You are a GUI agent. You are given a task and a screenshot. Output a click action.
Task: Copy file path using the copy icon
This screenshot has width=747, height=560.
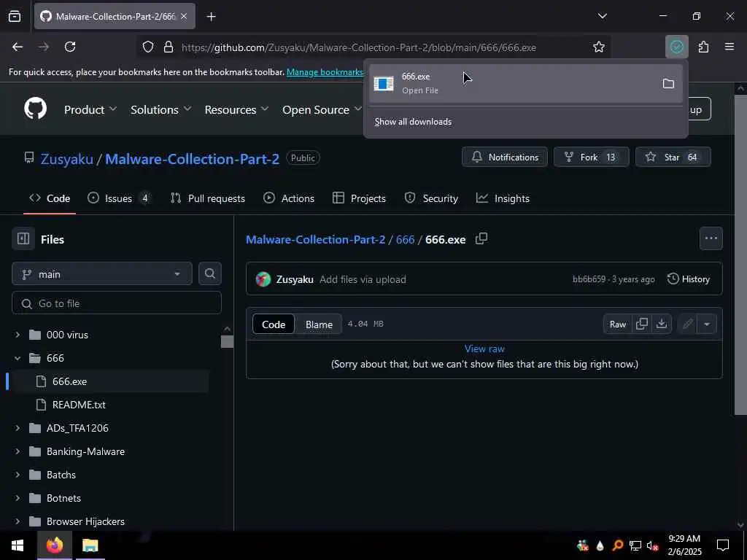coord(481,238)
